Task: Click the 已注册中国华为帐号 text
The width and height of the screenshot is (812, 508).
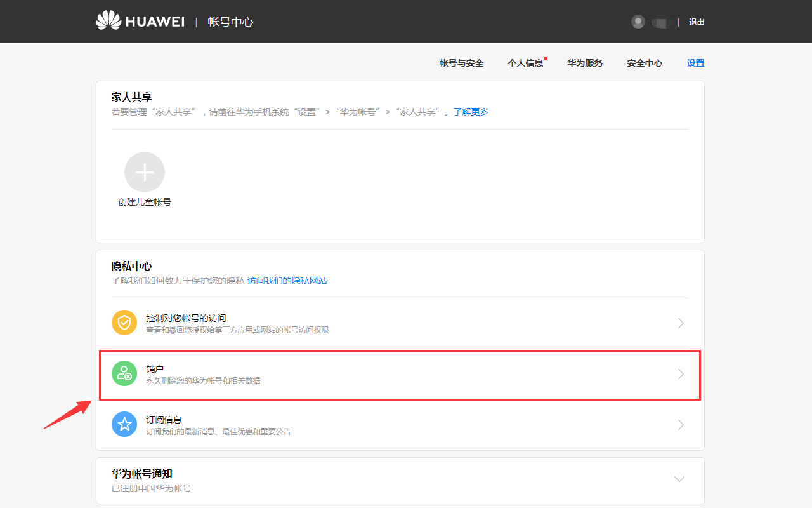Action: tap(152, 488)
